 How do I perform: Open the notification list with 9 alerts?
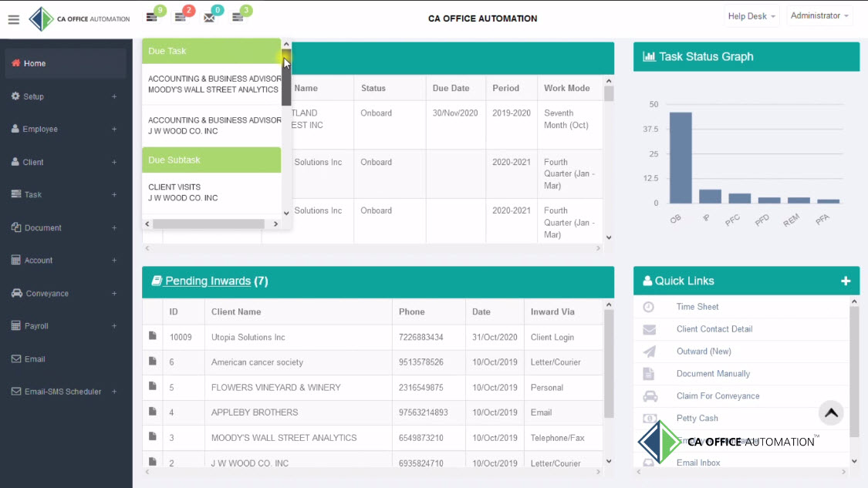click(154, 15)
